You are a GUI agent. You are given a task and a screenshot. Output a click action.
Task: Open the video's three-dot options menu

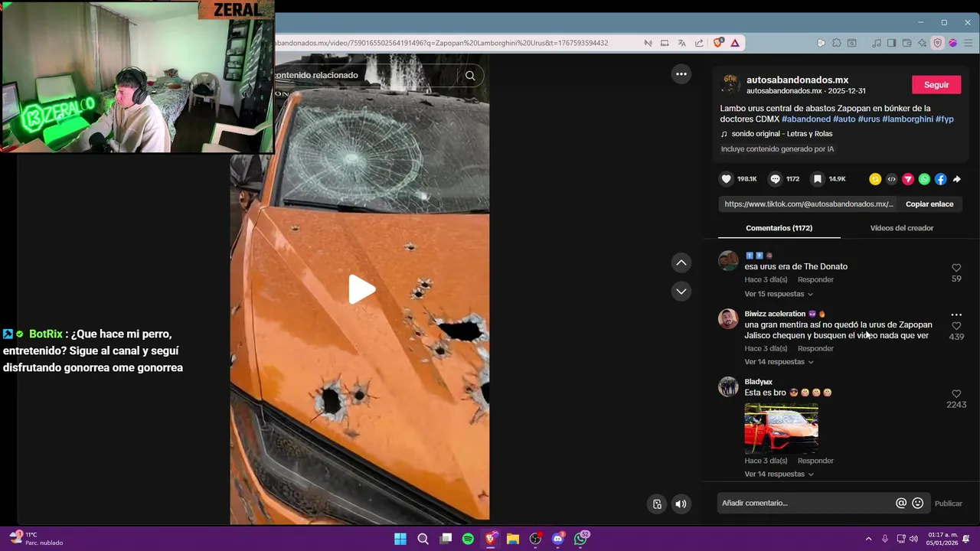pos(681,74)
